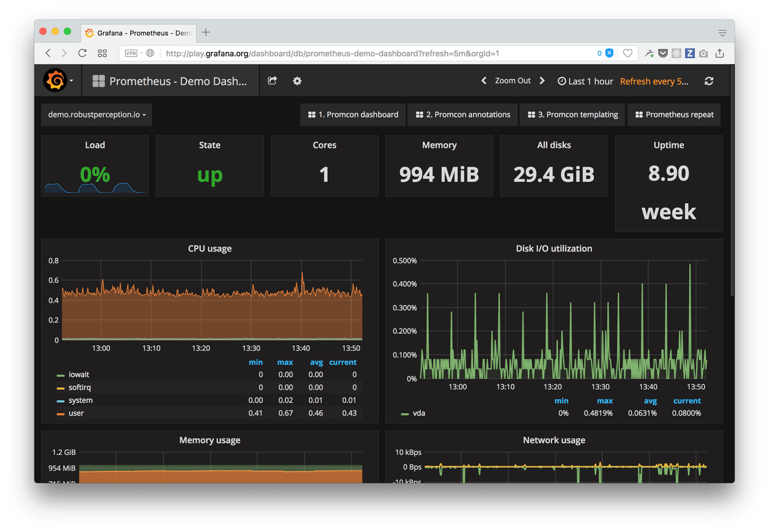
Task: Open the Refresh every 5m dropdown
Action: (654, 80)
